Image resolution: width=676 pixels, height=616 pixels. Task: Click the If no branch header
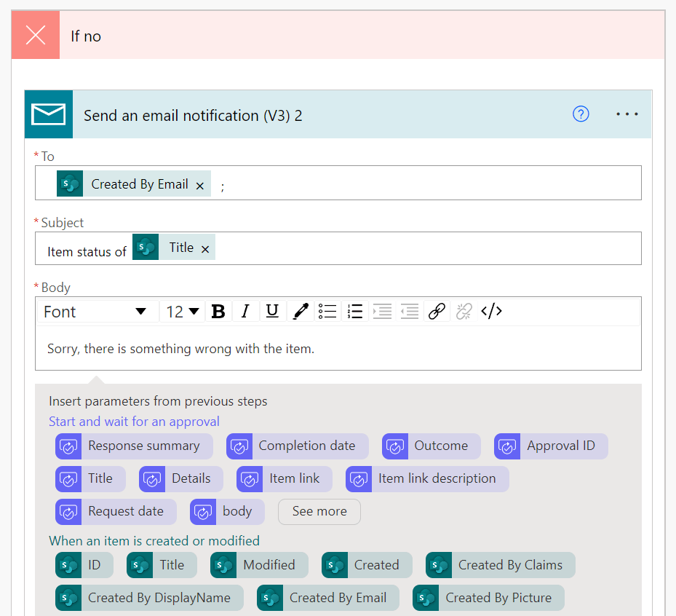click(x=338, y=35)
